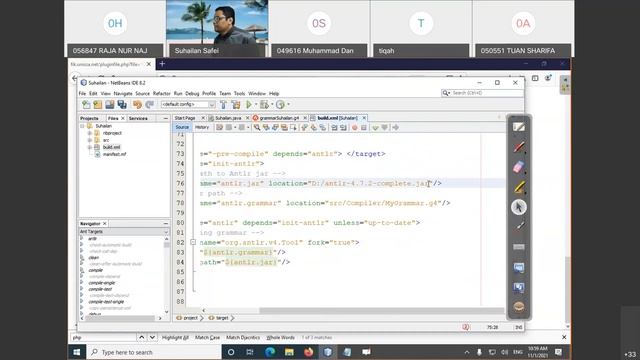Viewport: 640px width, 360px height.
Task: Open Firefox from the taskbar
Action: coord(308,352)
